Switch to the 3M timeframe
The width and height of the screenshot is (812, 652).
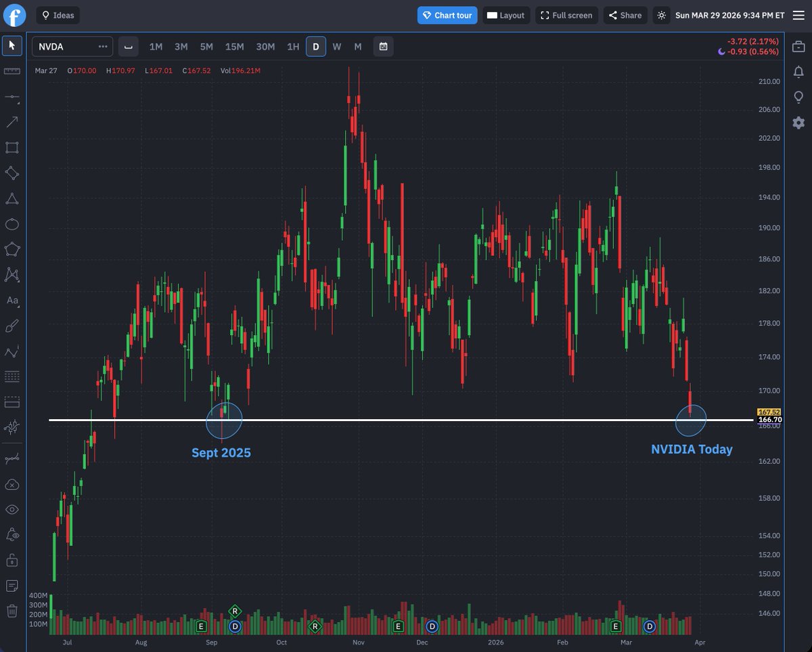181,47
